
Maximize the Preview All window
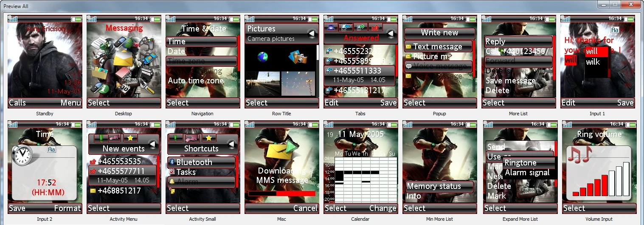pyautogui.click(x=615, y=4)
